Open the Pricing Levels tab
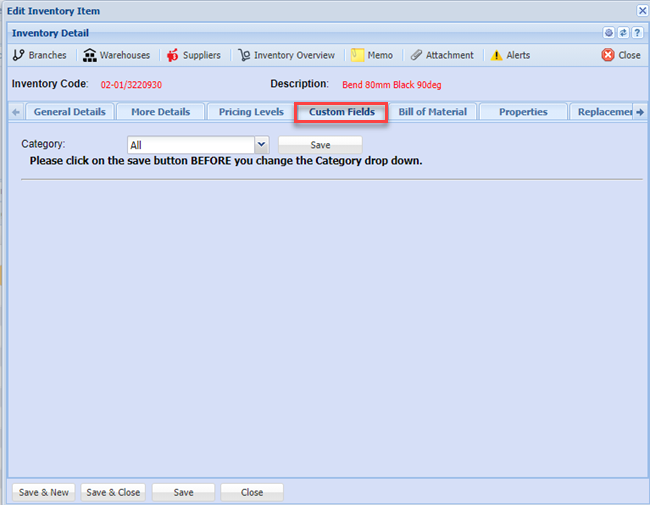This screenshot has height=505, width=650. click(x=251, y=112)
